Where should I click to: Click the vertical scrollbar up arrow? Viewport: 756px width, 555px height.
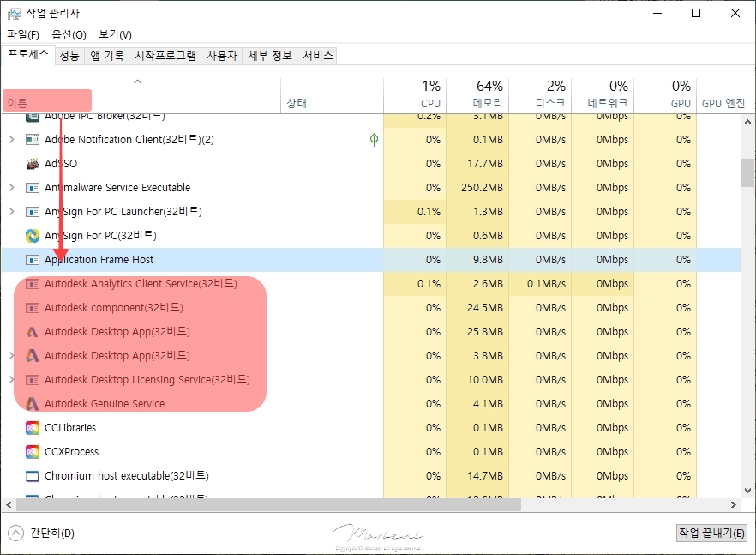coord(747,122)
